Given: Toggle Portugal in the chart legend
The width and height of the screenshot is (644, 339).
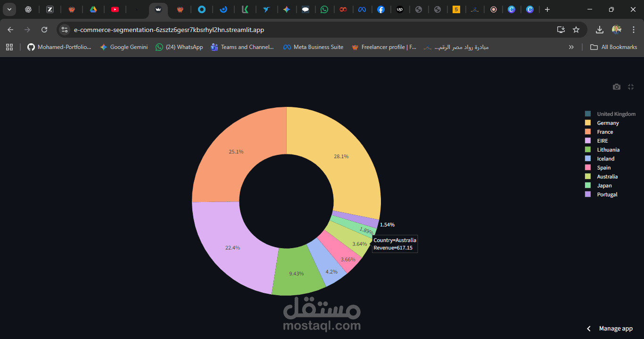Looking at the screenshot, I should (x=601, y=194).
